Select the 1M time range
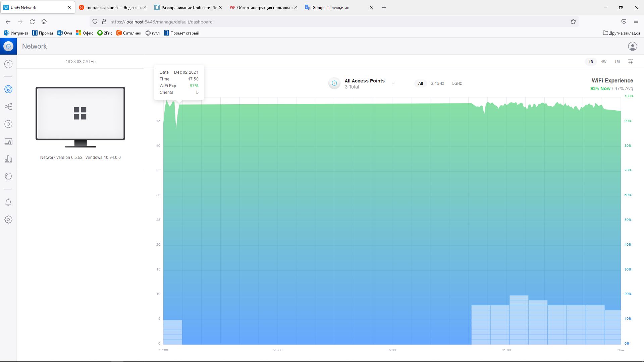This screenshot has height=362, width=644. (617, 62)
